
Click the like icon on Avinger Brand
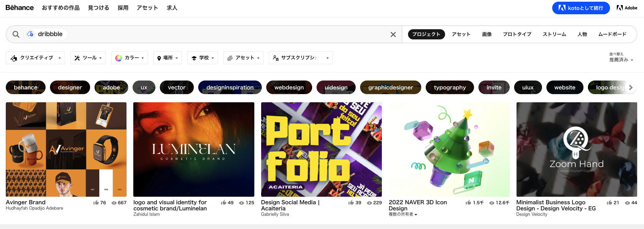[x=96, y=202]
